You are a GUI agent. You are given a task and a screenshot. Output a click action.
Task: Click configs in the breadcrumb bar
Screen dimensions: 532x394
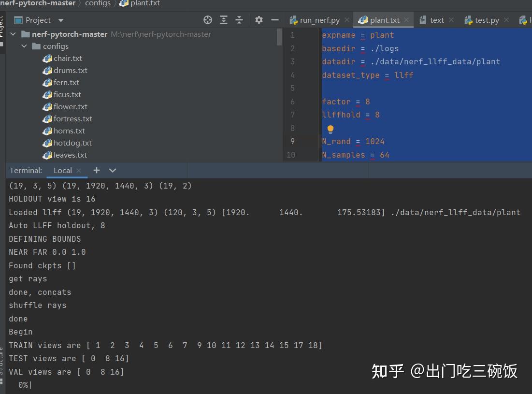(98, 3)
